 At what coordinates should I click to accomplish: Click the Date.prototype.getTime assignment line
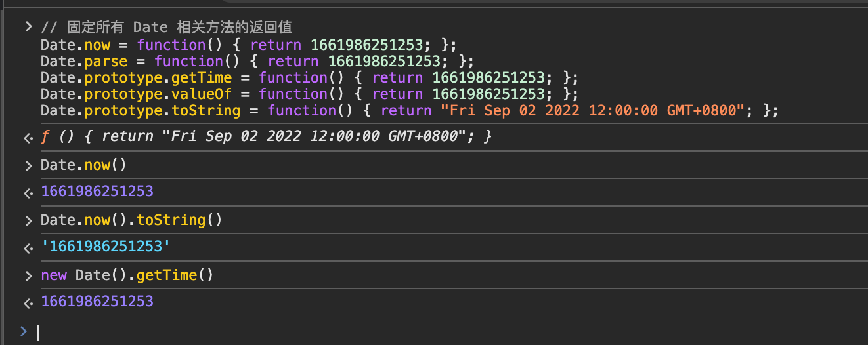click(309, 77)
